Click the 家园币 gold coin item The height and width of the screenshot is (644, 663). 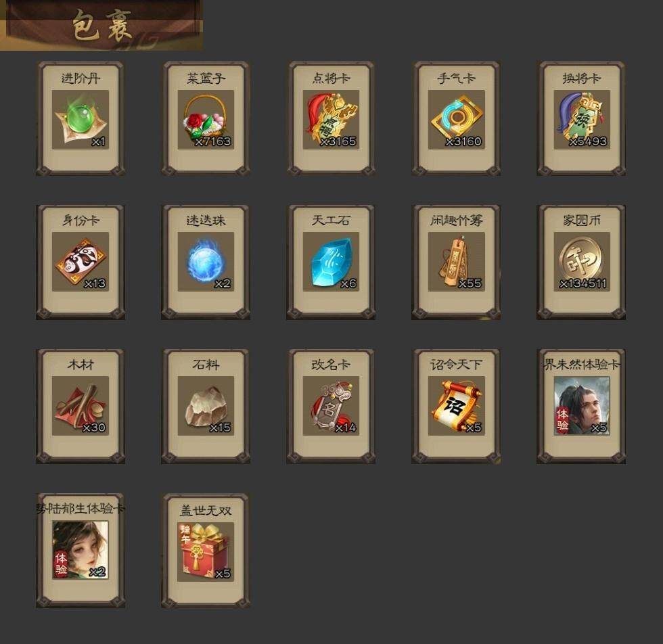tap(582, 262)
